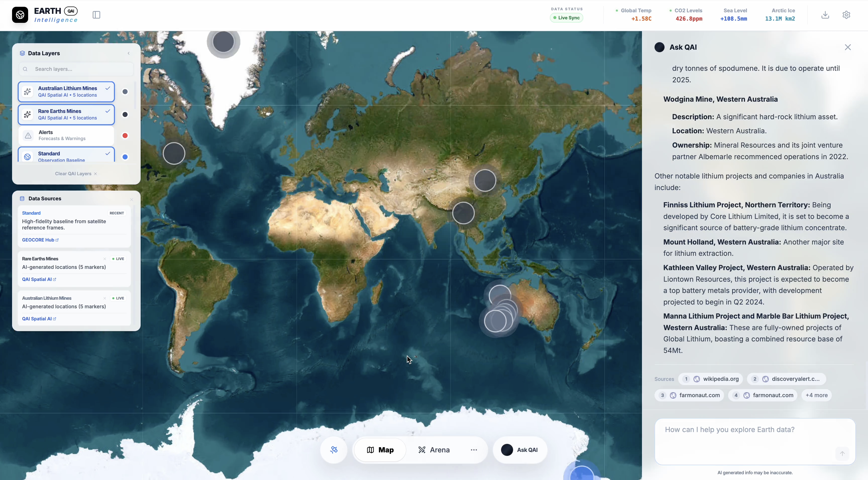
Task: Open settings via the gear icon
Action: point(846,15)
